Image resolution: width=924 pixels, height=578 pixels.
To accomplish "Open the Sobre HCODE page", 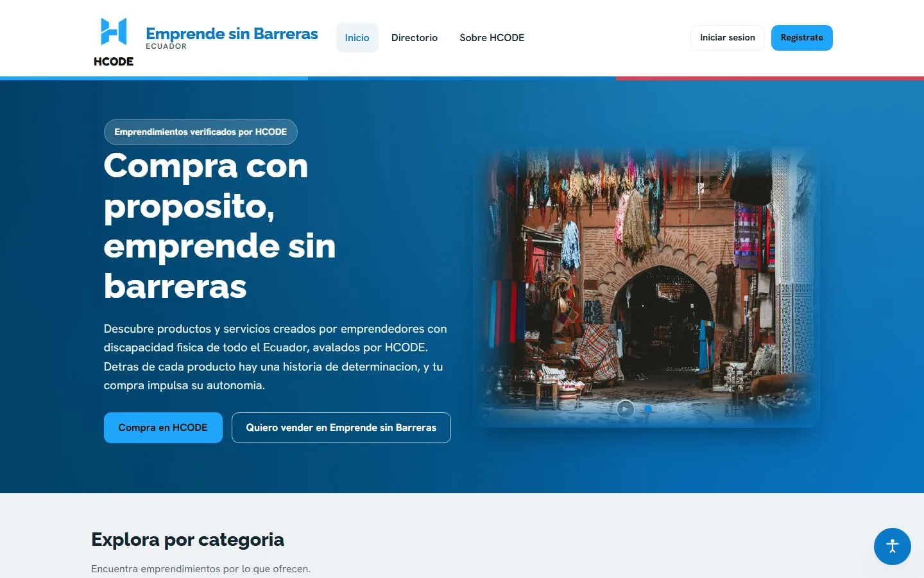I will tap(492, 38).
